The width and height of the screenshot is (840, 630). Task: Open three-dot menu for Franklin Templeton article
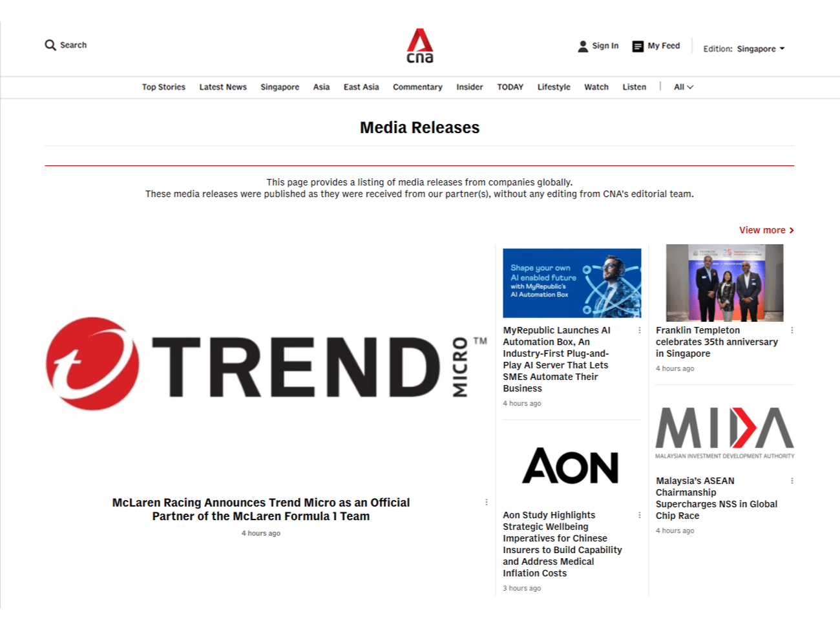click(792, 330)
